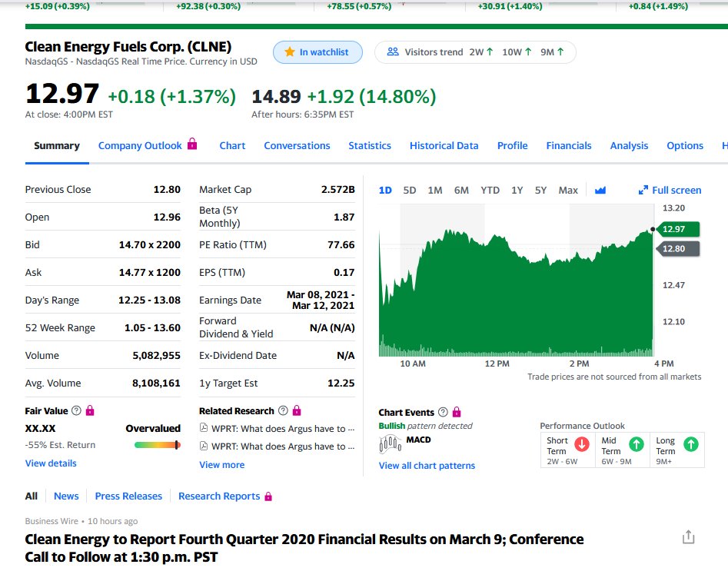728x571 pixels.
Task: Click the Visitors trend pill
Action: (475, 52)
